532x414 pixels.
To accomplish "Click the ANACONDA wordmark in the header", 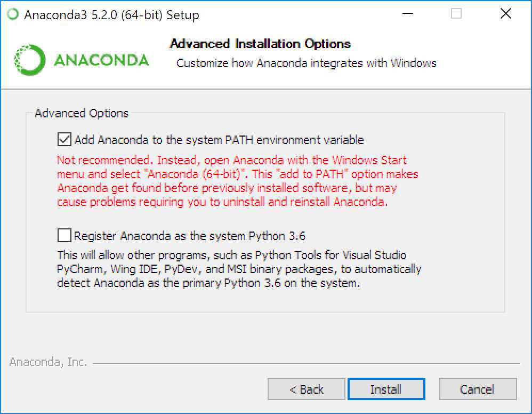I will point(101,60).
